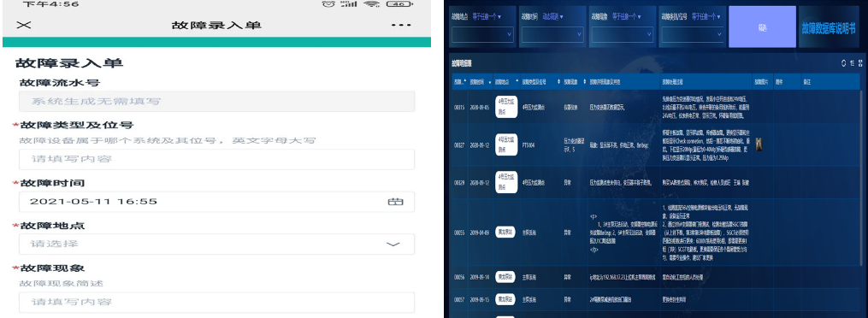
Task: Change 故障类别/位号 等于任意一个 condition
Action: pos(706,16)
